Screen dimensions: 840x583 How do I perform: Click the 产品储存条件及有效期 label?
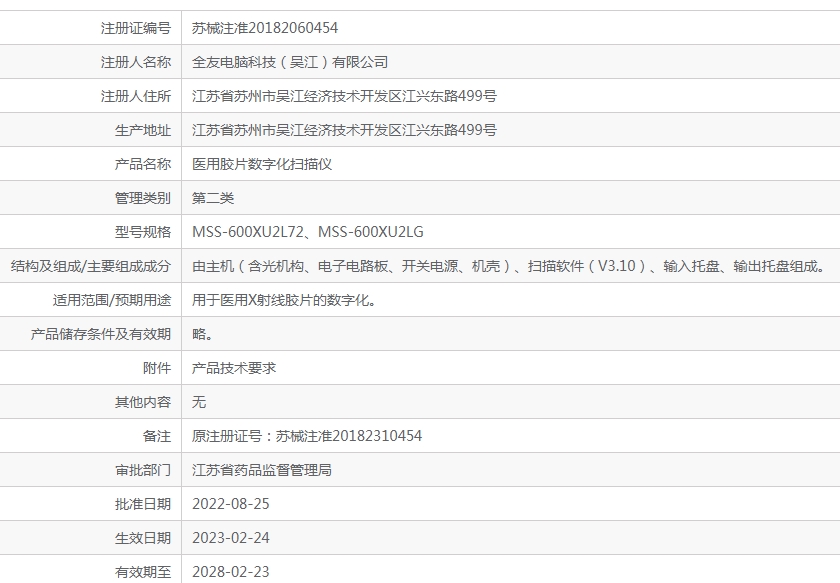coord(101,334)
